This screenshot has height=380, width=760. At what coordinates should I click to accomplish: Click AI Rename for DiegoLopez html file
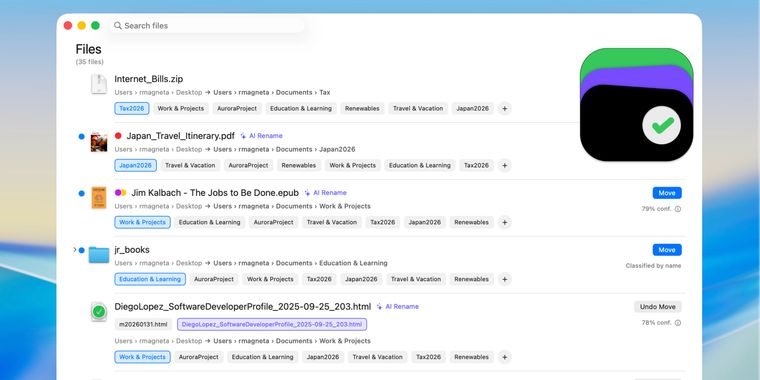click(397, 307)
